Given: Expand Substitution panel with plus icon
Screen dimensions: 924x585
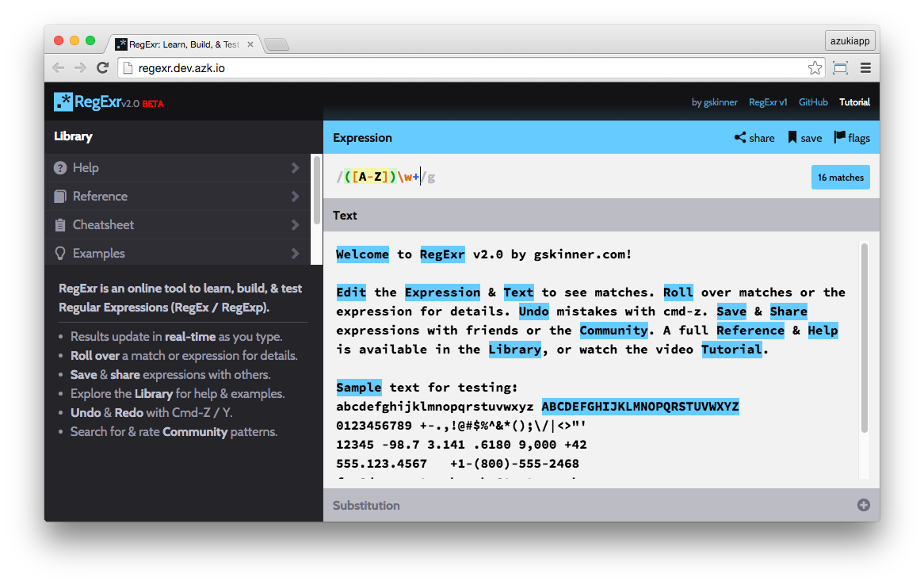Looking at the screenshot, I should pos(863,506).
